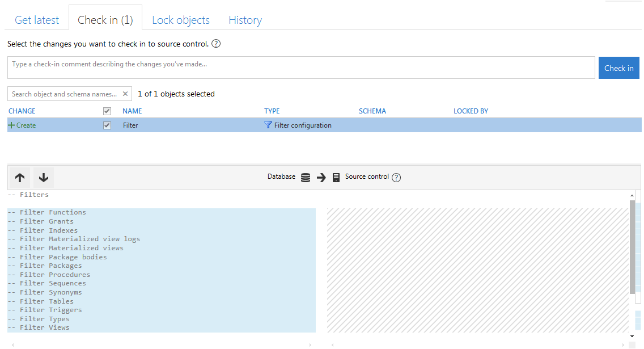Go to next difference with down arrow
Screen dimensions: 644x349
(x=44, y=178)
